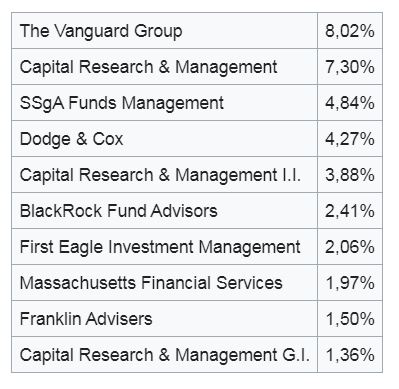Select the 4,84% value
The height and width of the screenshot is (389, 399).
pos(350,103)
